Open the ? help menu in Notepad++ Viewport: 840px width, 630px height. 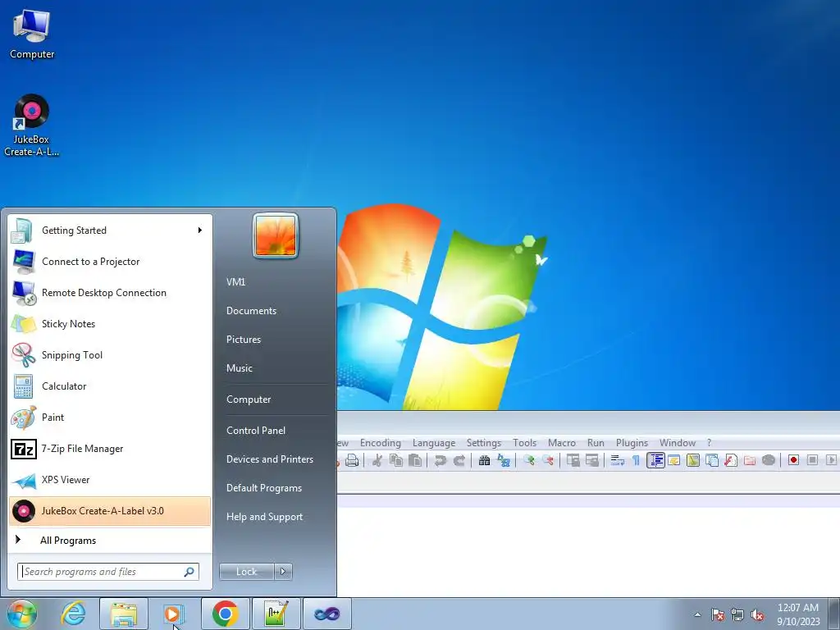tap(709, 443)
